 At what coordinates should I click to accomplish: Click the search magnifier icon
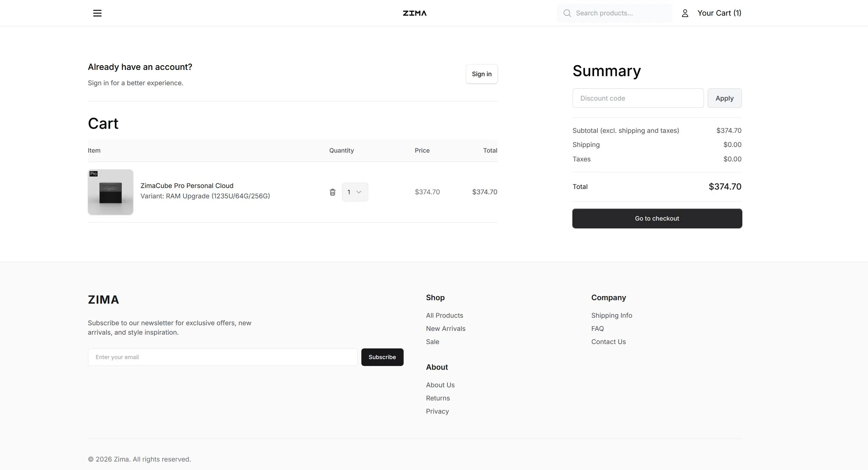(x=567, y=13)
